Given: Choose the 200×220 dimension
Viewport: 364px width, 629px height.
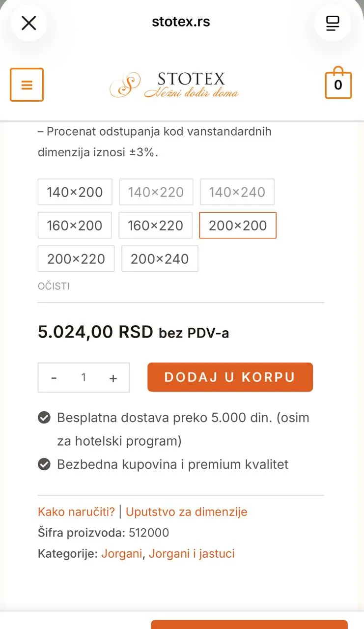Looking at the screenshot, I should [x=76, y=259].
